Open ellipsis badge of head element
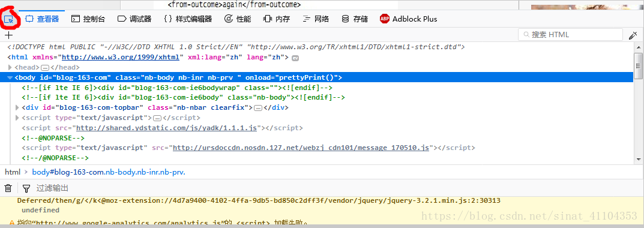The height and width of the screenshot is (228, 644). click(x=45, y=68)
